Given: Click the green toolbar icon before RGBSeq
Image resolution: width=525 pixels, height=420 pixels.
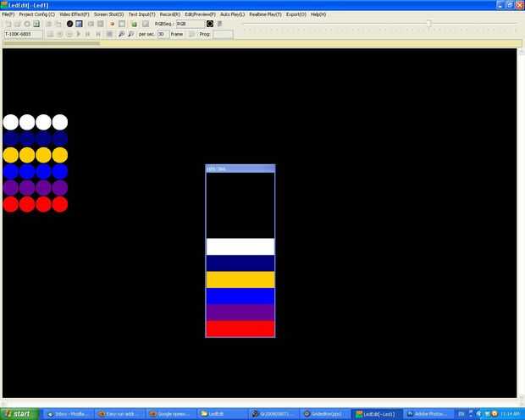Looking at the screenshot, I should (135, 24).
